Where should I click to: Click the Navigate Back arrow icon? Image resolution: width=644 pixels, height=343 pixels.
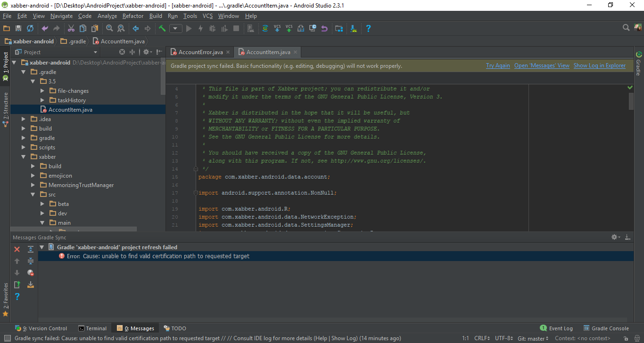136,28
